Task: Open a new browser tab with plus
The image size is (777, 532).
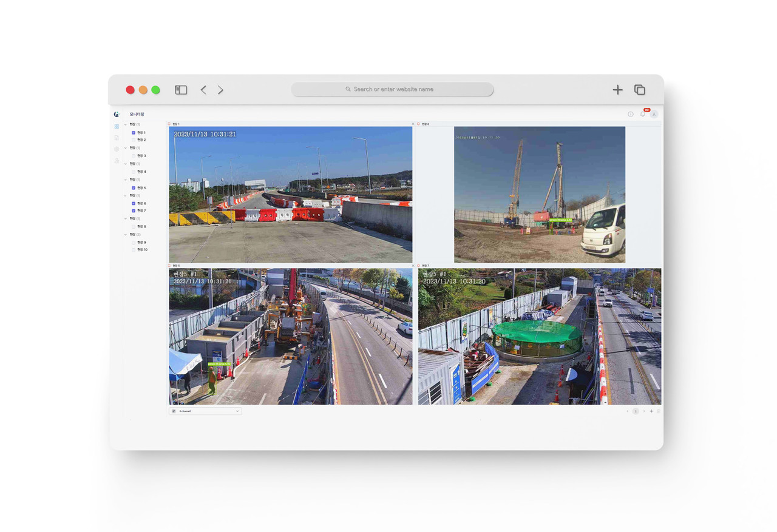Action: pos(617,90)
